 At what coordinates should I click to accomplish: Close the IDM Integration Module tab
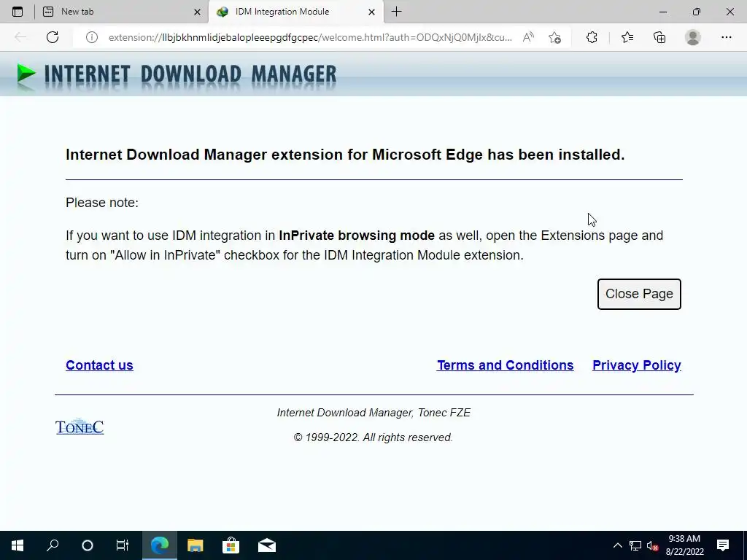(371, 12)
